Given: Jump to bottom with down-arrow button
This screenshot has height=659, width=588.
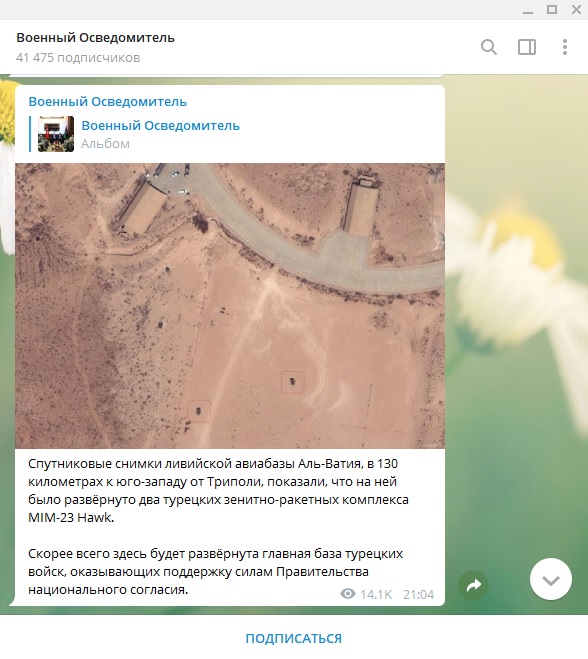Looking at the screenshot, I should tap(551, 580).
